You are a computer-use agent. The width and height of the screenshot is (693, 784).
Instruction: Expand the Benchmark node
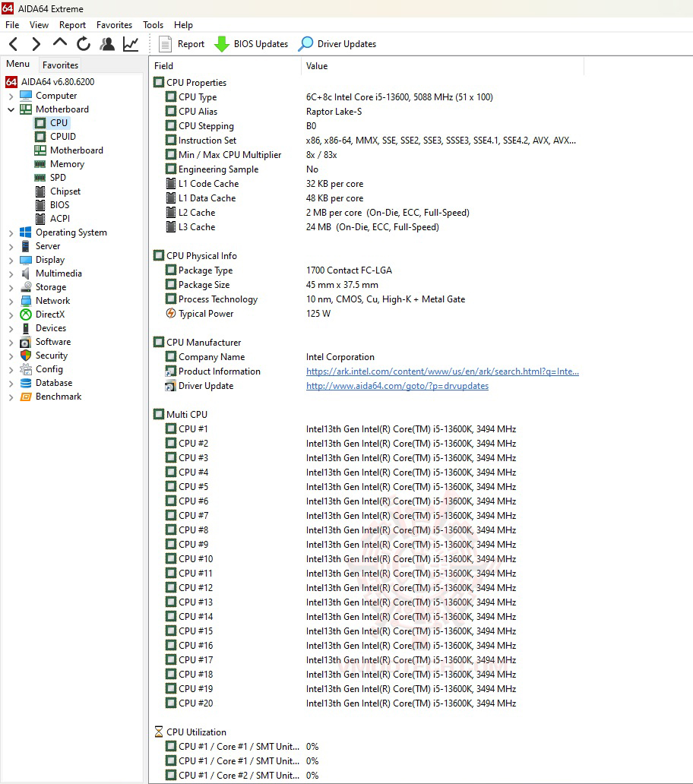[x=11, y=397]
